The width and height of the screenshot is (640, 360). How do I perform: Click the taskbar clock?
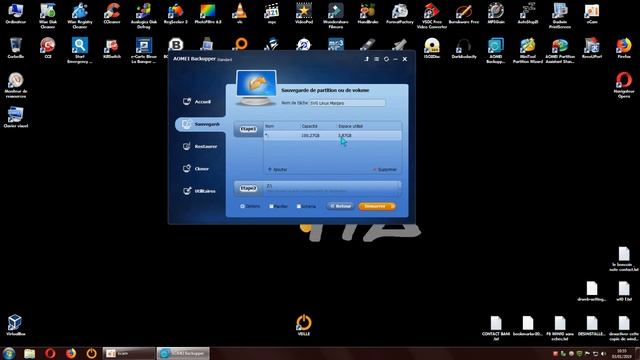[x=622, y=353]
